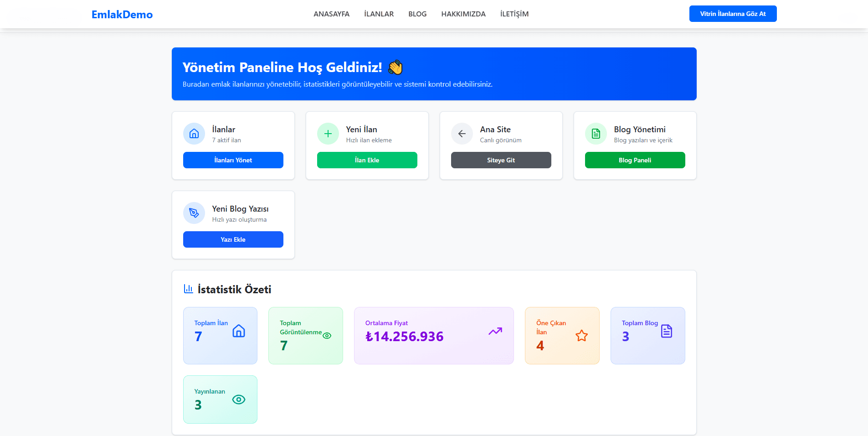
Task: Click the trending arrow icon in Ortalama Fiyat
Action: (x=495, y=331)
